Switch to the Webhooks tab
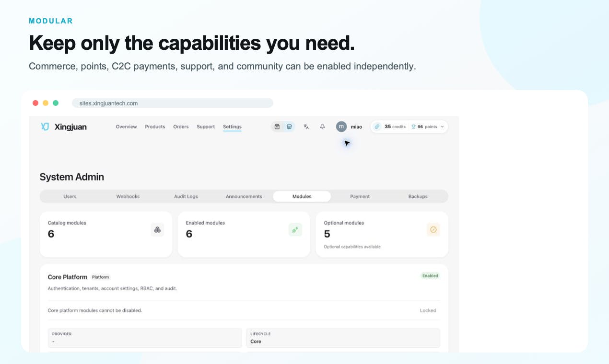 (x=128, y=196)
